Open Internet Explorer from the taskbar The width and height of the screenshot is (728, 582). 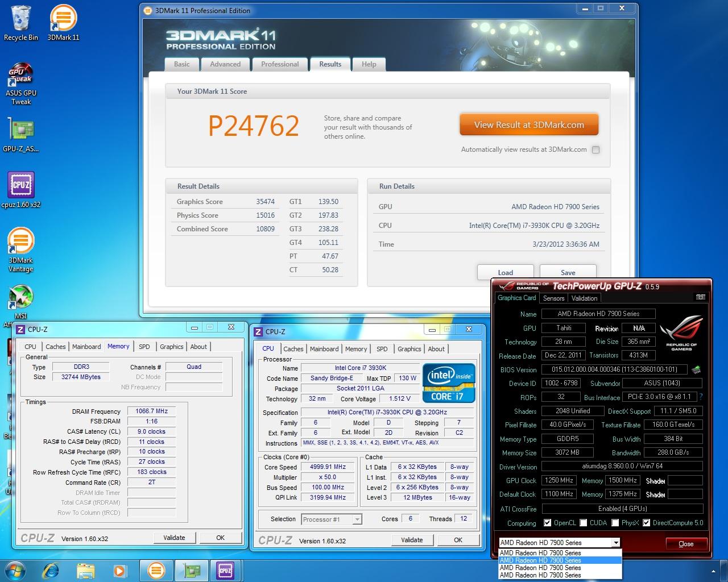point(51,570)
